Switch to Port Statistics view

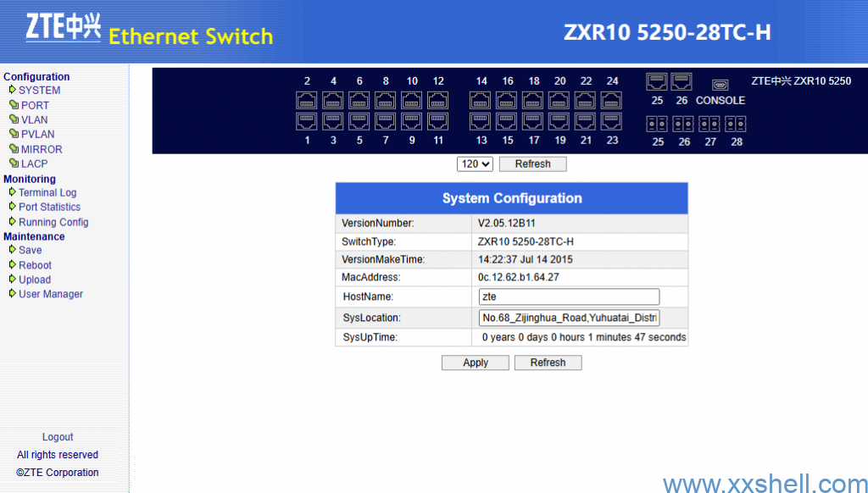click(49, 207)
